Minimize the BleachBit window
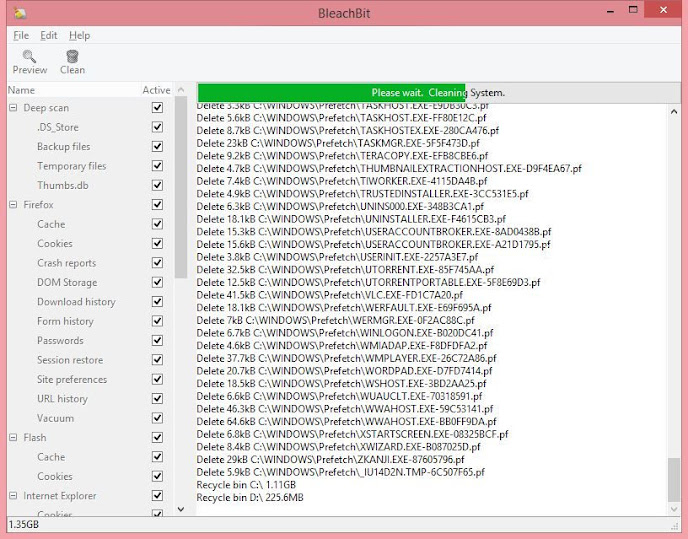 610,11
